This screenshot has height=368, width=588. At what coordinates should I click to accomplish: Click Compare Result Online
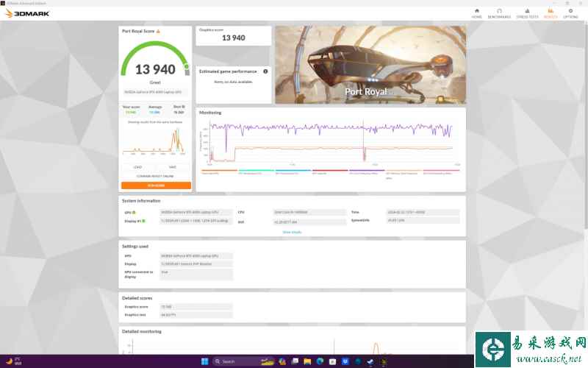tap(155, 176)
